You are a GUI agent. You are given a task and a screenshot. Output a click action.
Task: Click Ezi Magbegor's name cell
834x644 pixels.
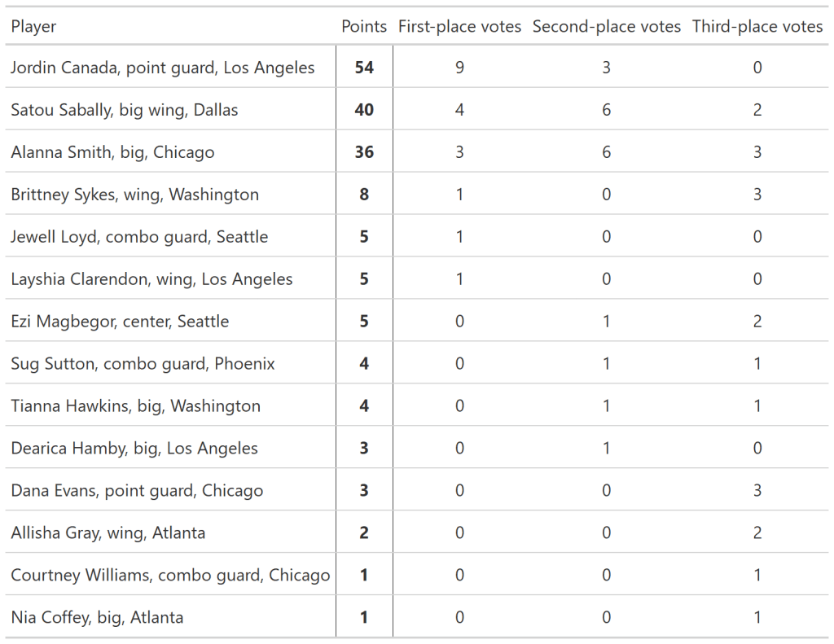click(120, 322)
